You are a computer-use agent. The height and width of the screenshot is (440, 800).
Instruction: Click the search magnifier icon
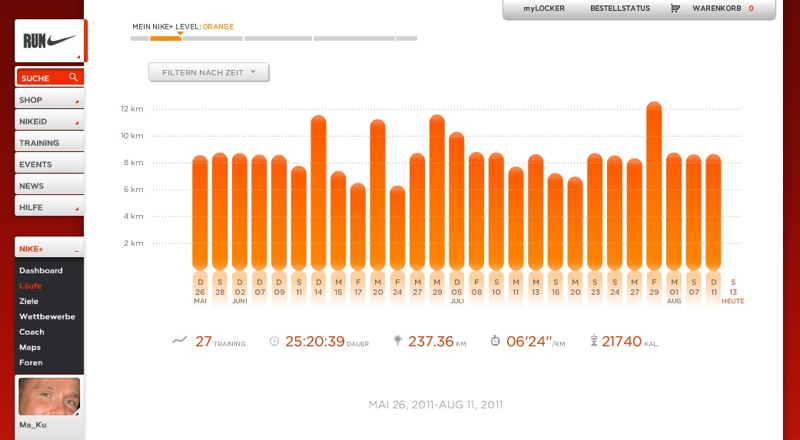pyautogui.click(x=73, y=77)
